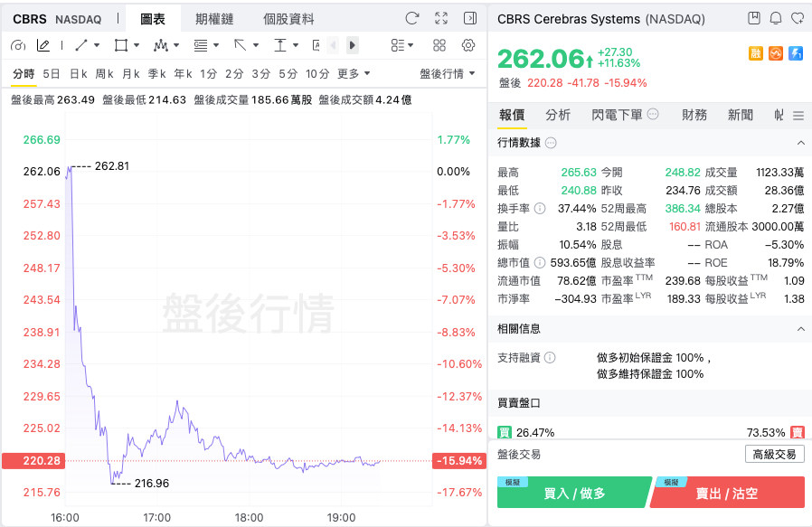
Task: Open measure tool dropdown arrow
Action: point(296,45)
